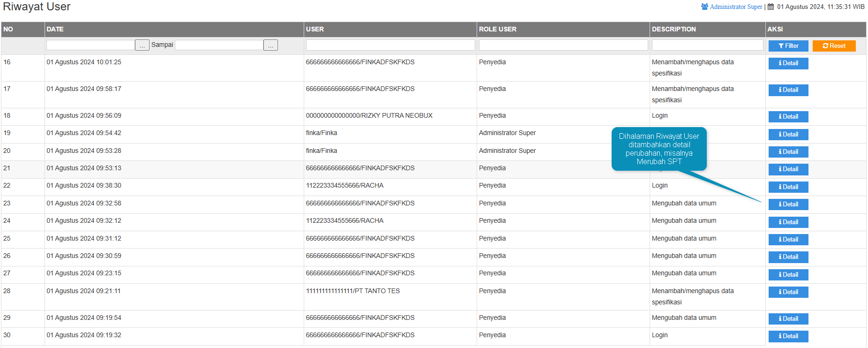The width and height of the screenshot is (868, 348).
Task: Click Detail button for row 22
Action: point(788,187)
